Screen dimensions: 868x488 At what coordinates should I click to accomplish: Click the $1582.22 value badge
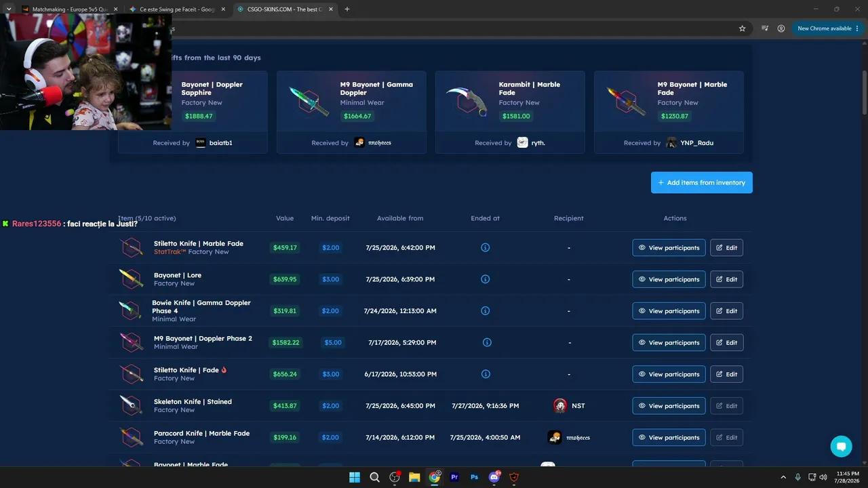point(285,342)
